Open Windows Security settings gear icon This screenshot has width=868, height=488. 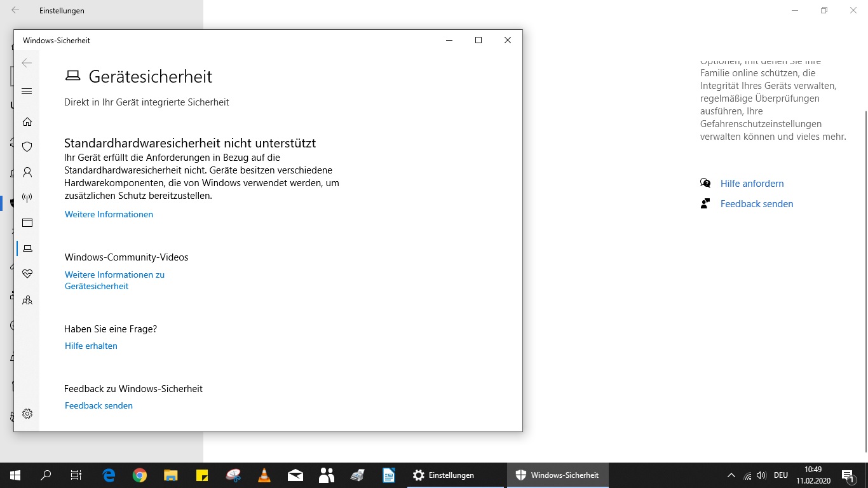27,414
